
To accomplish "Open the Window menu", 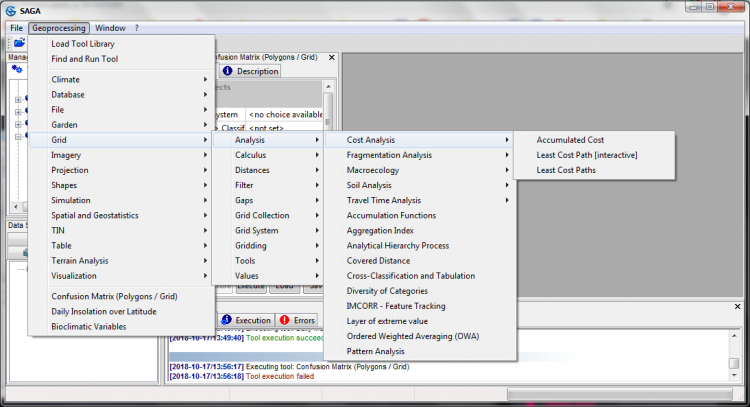I will pyautogui.click(x=110, y=28).
